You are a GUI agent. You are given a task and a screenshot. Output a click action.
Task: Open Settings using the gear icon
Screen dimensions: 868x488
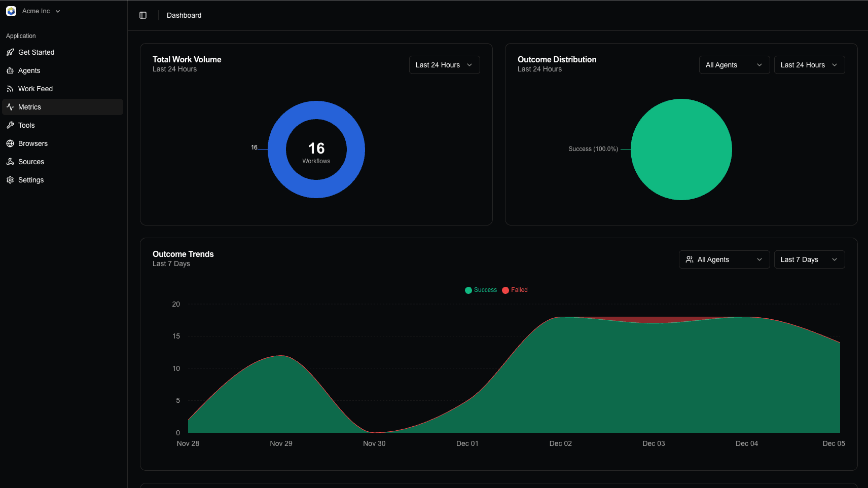click(11, 180)
